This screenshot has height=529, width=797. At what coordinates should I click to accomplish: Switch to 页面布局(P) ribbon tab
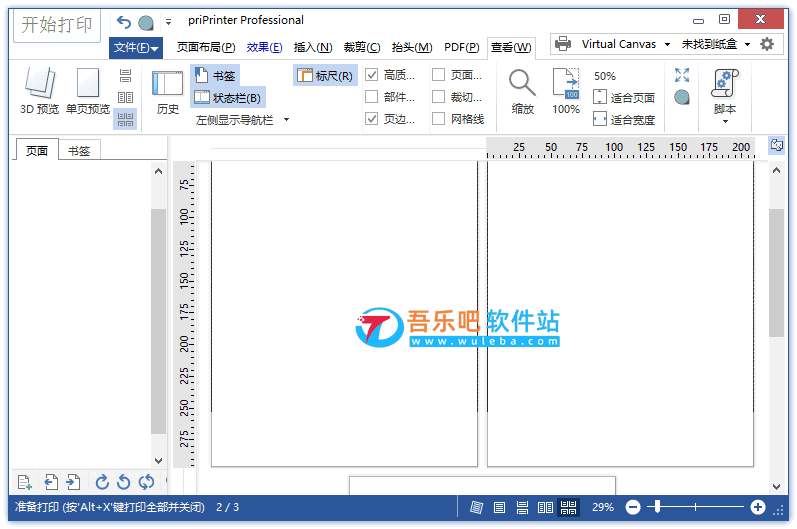[206, 47]
